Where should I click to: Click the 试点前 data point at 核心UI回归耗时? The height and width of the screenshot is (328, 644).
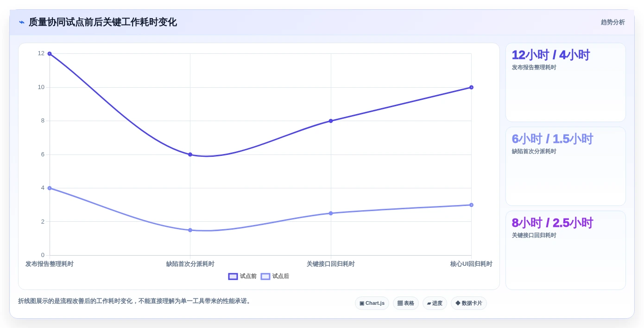click(471, 87)
